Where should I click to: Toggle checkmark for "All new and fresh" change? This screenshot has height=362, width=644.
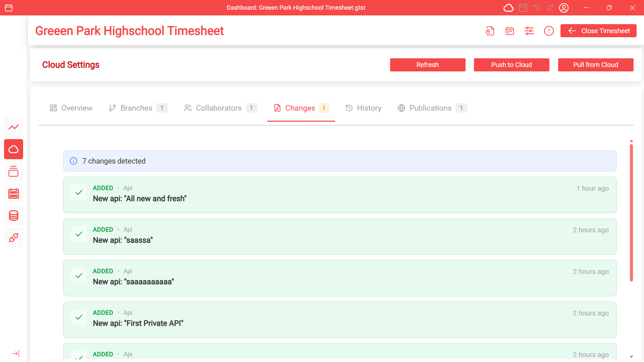79,192
